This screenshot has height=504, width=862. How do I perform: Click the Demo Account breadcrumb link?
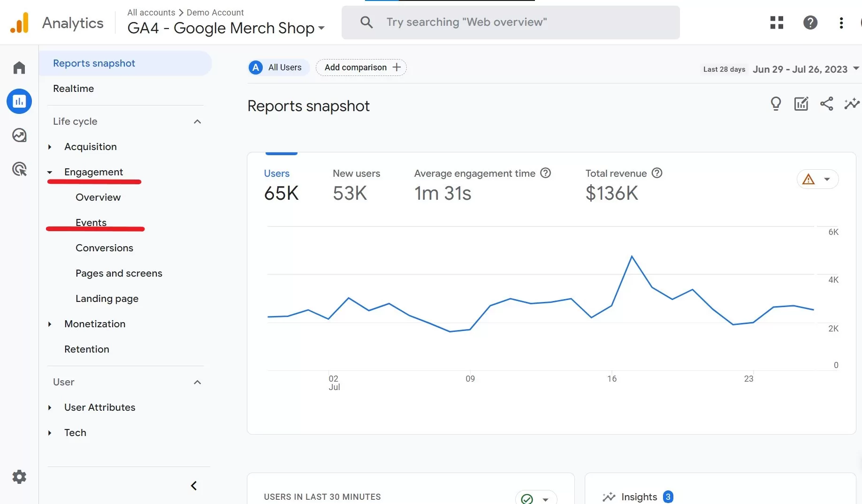(x=215, y=12)
